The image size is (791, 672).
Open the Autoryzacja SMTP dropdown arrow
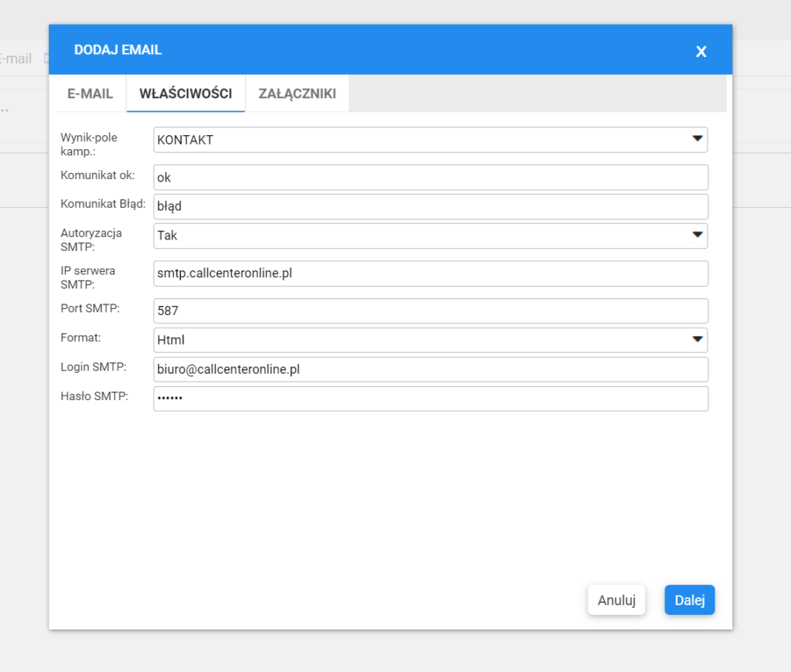[698, 235]
